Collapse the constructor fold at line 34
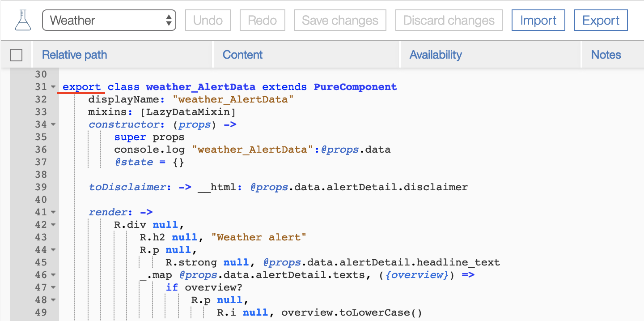The width and height of the screenshot is (644, 321). tap(53, 124)
